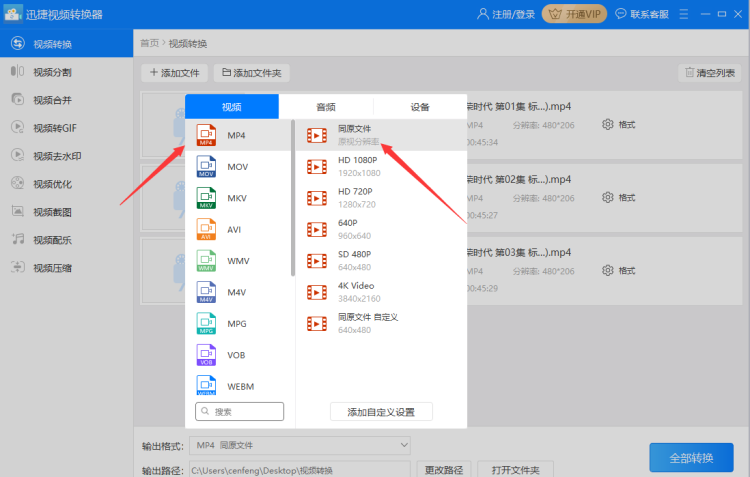Screen dimensions: 750x477
Task: Select the WMV format icon
Action: tap(206, 261)
